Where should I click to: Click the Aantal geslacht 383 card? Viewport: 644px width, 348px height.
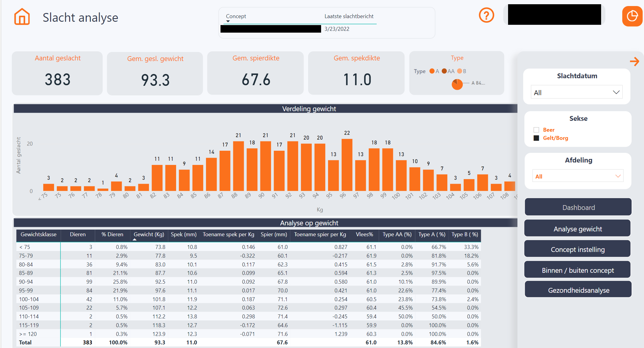point(57,73)
